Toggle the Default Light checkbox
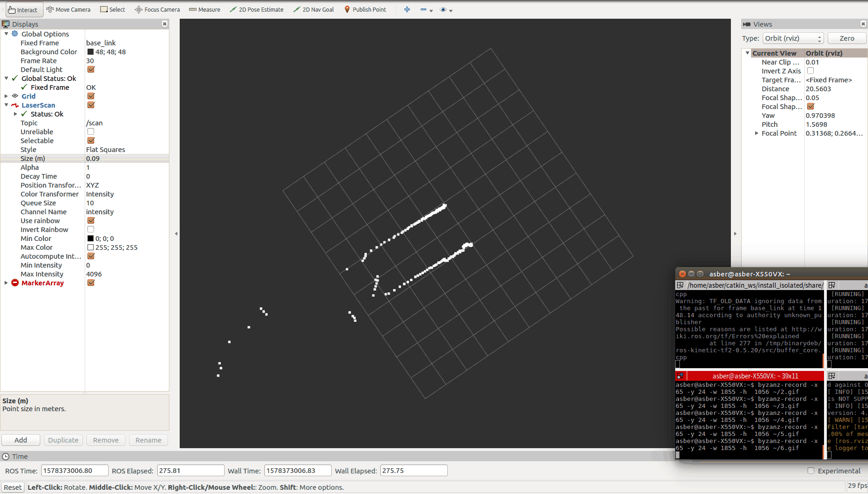The width and height of the screenshot is (868, 494). [x=91, y=69]
